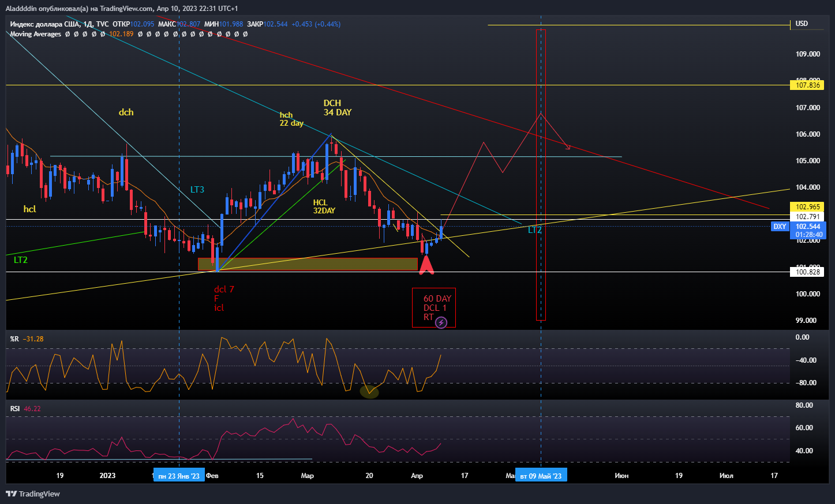Screen dimensions: 835x504
Task: Click the 109.000 price axis level
Action: pos(808,54)
